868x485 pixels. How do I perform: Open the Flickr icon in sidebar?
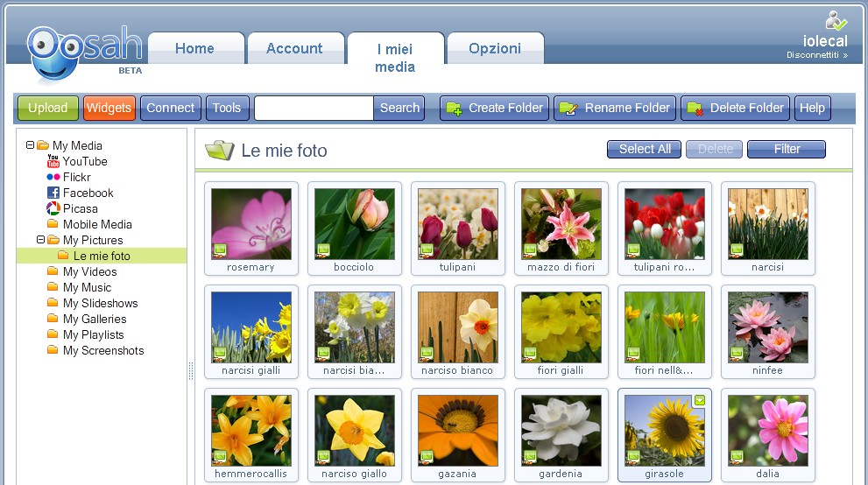tap(53, 177)
